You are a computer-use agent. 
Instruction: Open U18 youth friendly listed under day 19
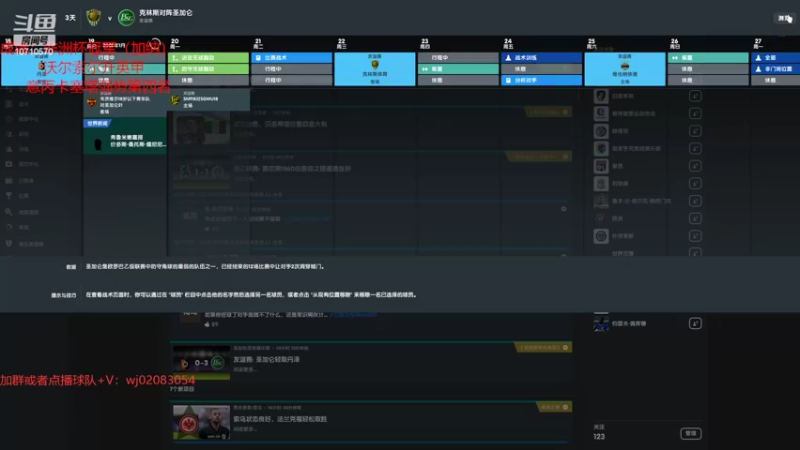(125, 103)
